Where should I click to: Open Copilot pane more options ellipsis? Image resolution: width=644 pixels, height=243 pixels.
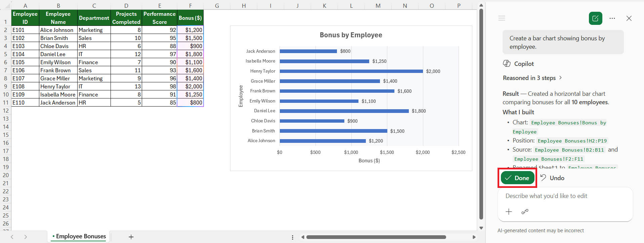click(x=612, y=18)
